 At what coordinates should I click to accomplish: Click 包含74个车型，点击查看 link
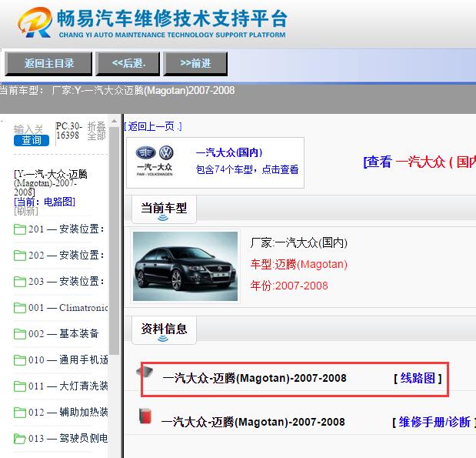click(247, 169)
